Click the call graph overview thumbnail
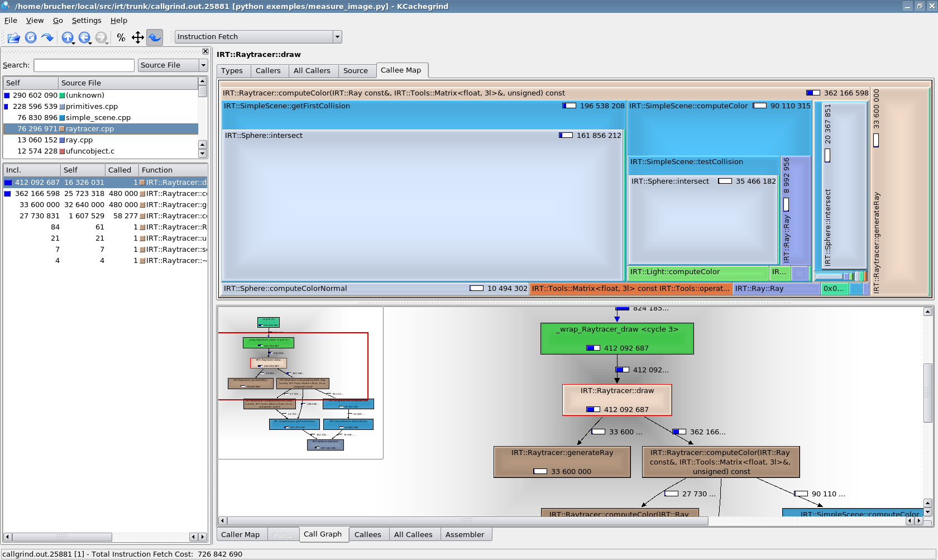The height and width of the screenshot is (560, 938). pyautogui.click(x=300, y=382)
